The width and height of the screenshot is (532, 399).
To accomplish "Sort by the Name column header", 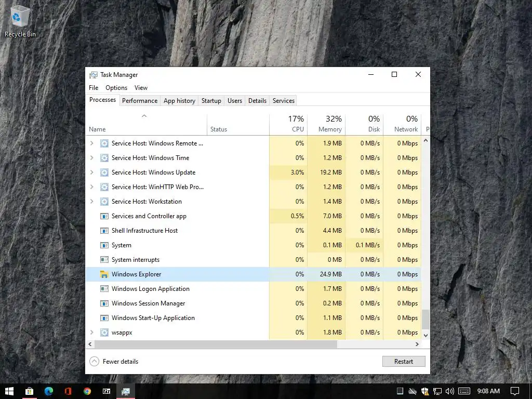I will 146,125.
